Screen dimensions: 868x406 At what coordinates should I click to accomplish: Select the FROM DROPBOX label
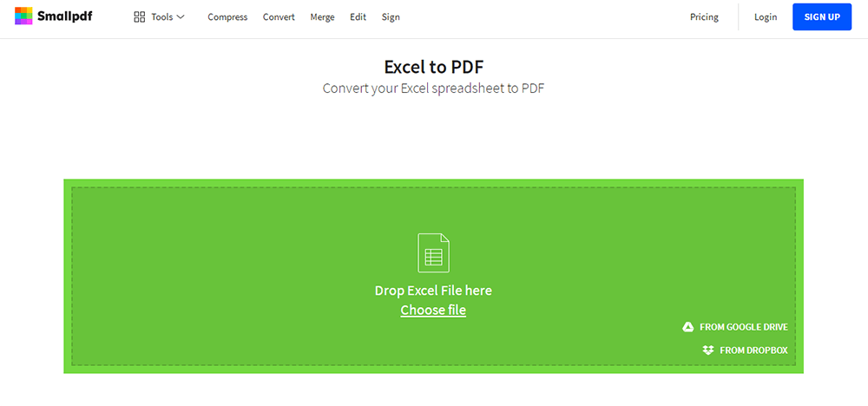(753, 350)
